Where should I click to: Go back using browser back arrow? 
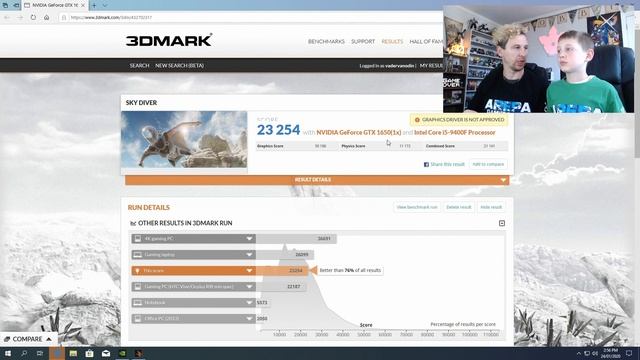click(7, 18)
